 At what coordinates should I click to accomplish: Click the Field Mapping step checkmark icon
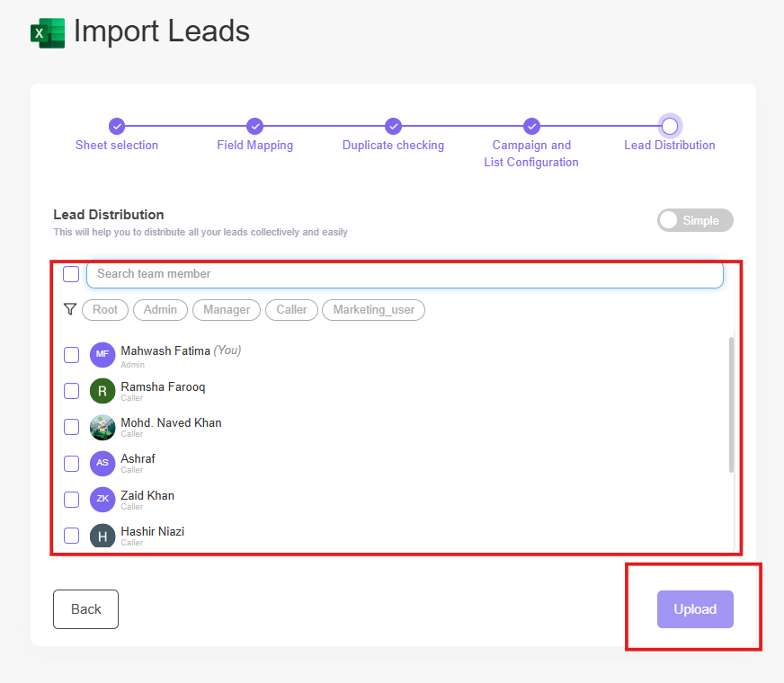pos(254,127)
